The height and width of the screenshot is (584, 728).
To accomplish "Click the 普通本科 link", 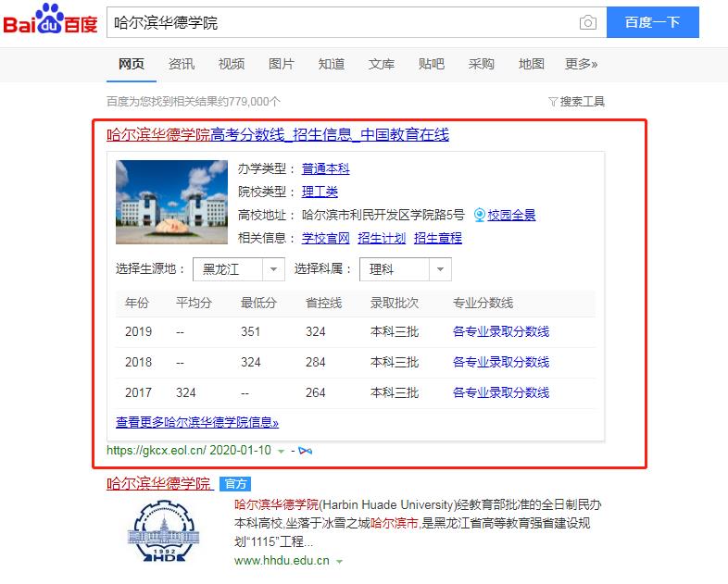I will click(325, 168).
